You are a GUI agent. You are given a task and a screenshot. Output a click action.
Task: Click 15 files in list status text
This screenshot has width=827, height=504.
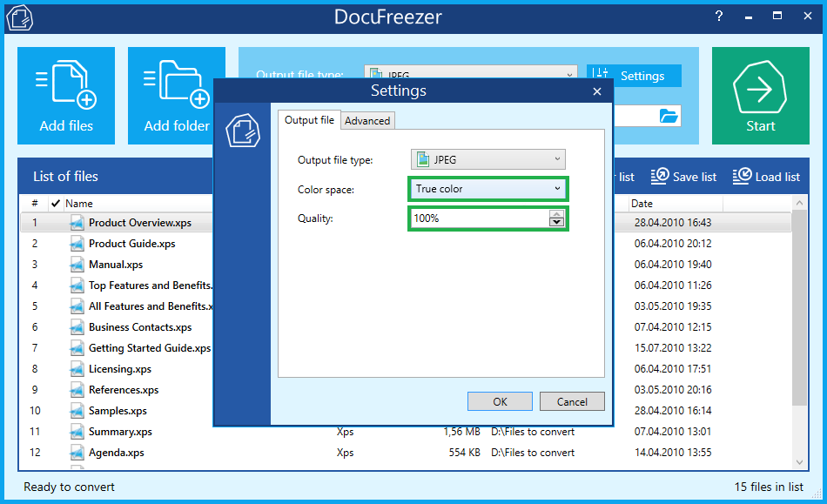pos(769,487)
